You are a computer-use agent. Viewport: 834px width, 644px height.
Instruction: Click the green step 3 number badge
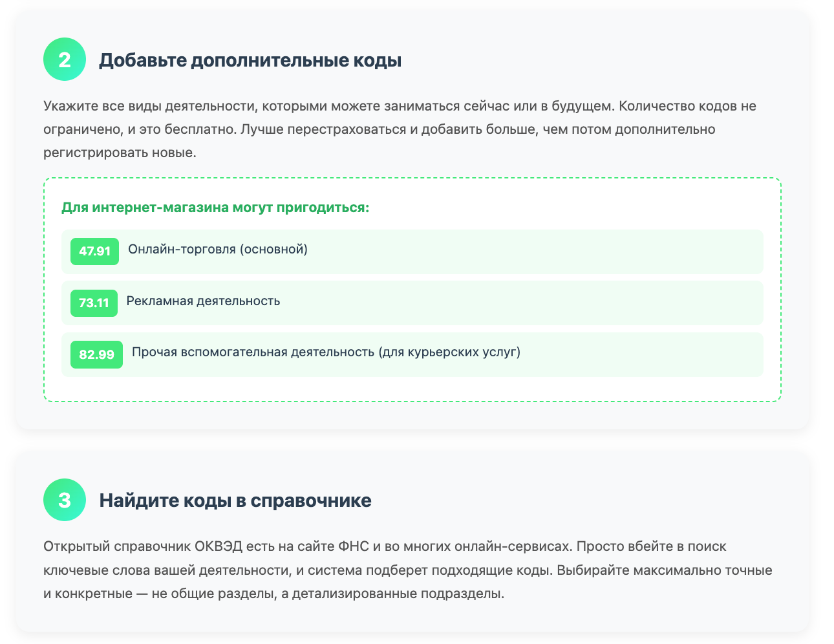[65, 500]
